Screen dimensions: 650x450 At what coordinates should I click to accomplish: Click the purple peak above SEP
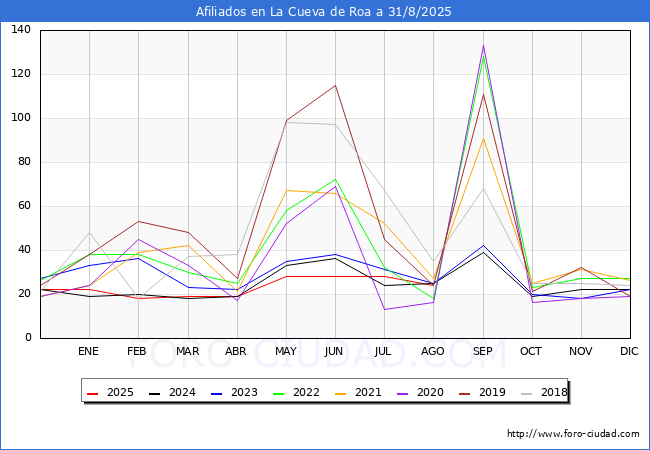[483, 46]
